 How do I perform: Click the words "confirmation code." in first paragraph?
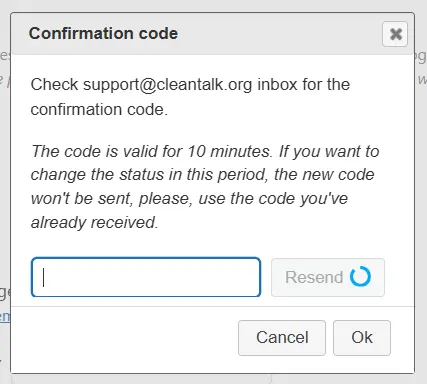[x=99, y=109]
